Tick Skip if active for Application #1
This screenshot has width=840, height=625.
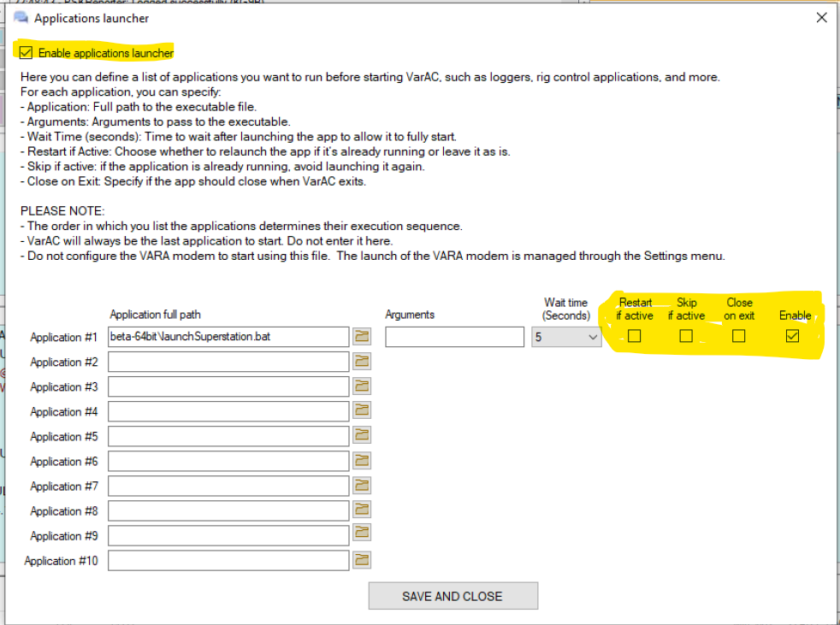[686, 337]
